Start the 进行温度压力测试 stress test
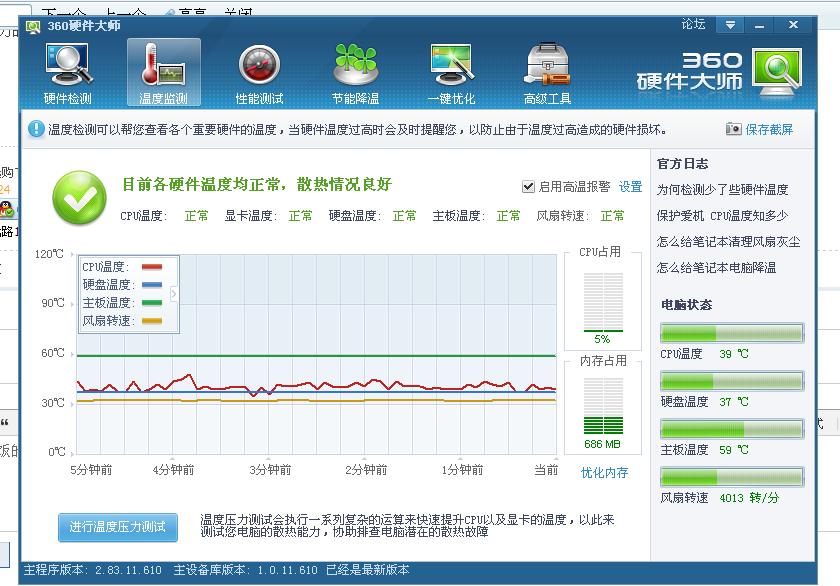The width and height of the screenshot is (840, 586). [118, 527]
